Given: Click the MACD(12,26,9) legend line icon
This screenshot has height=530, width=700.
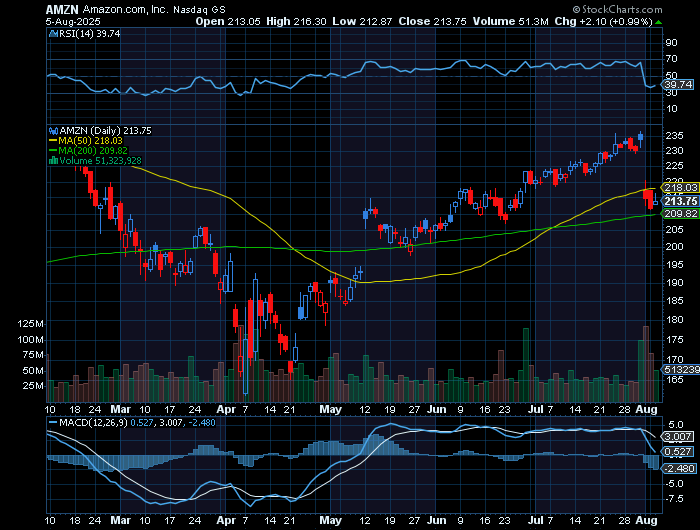Looking at the screenshot, I should 53,422.
